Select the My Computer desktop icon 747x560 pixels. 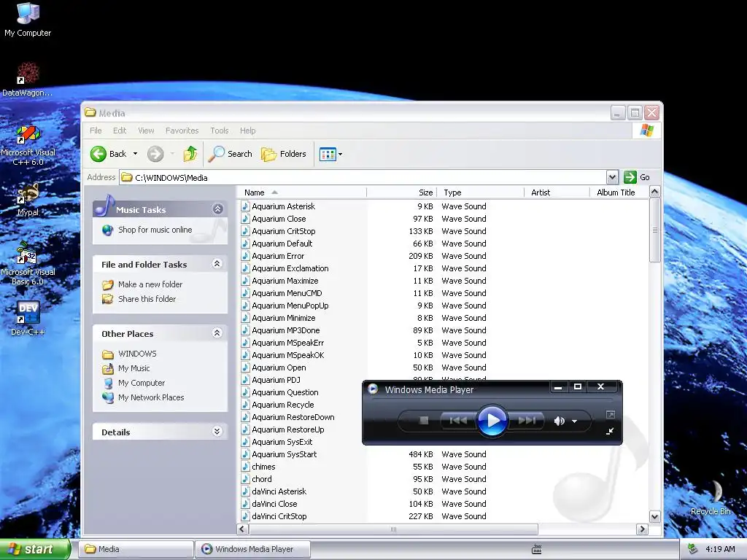click(x=28, y=20)
